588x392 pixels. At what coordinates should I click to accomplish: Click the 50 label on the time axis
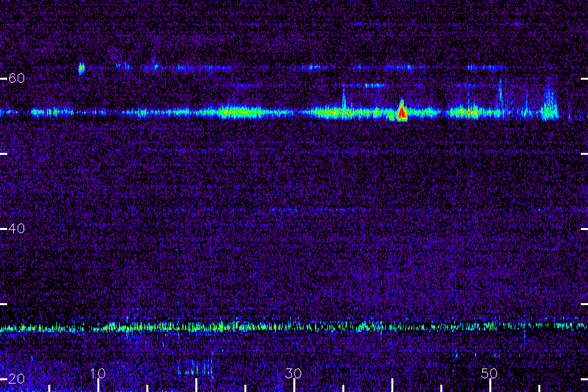click(x=489, y=373)
